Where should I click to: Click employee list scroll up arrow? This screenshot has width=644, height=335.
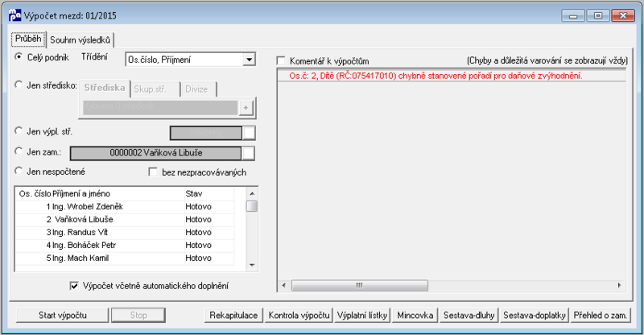click(x=252, y=193)
